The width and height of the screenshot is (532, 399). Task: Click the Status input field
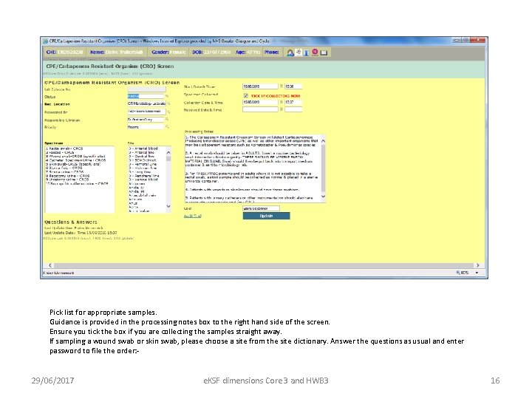tap(146, 96)
